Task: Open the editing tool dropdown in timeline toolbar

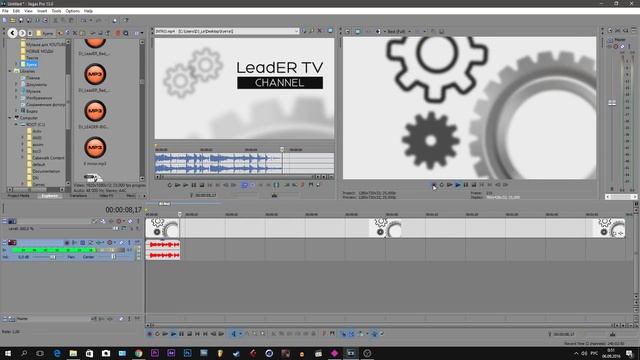Action: pos(240,334)
